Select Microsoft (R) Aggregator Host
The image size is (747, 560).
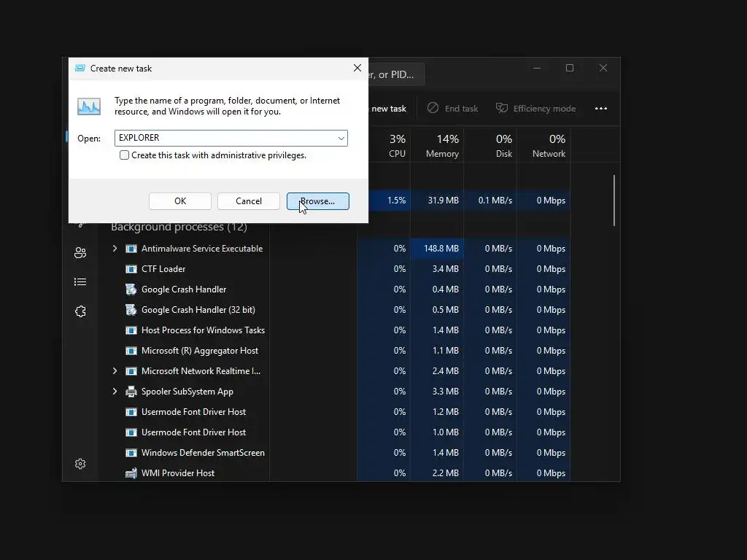click(x=200, y=351)
